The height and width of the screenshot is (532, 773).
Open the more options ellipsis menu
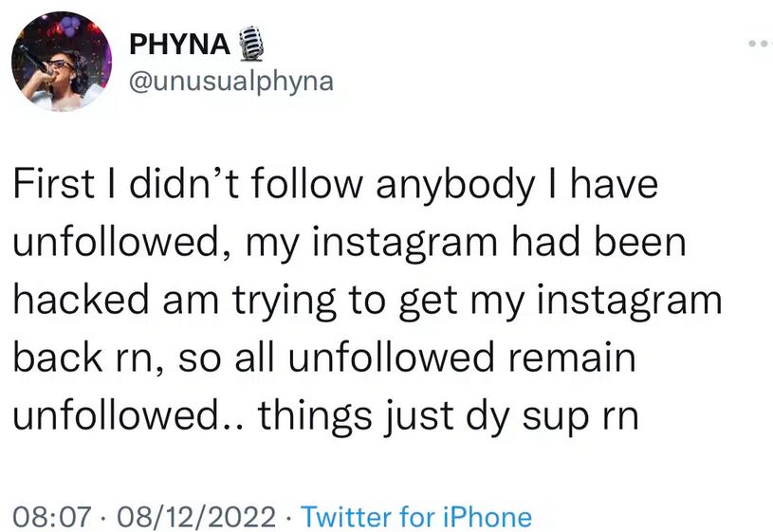coord(759,44)
